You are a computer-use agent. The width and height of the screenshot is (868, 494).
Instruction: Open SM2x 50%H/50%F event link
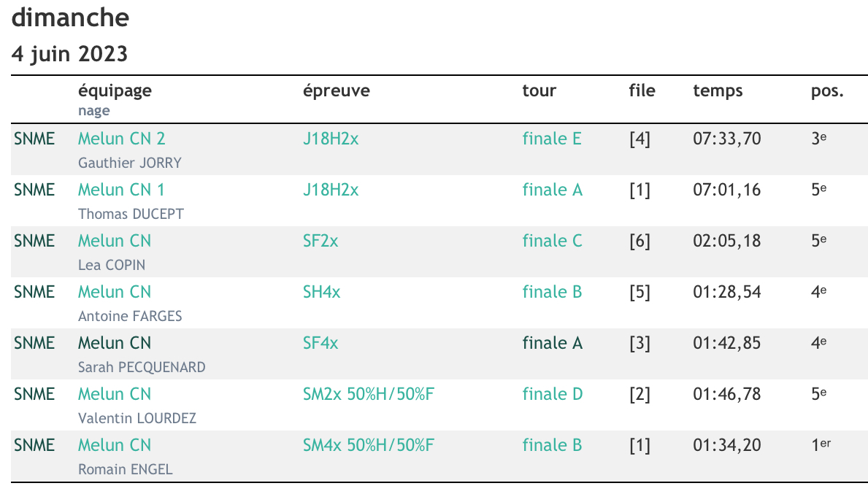point(369,394)
